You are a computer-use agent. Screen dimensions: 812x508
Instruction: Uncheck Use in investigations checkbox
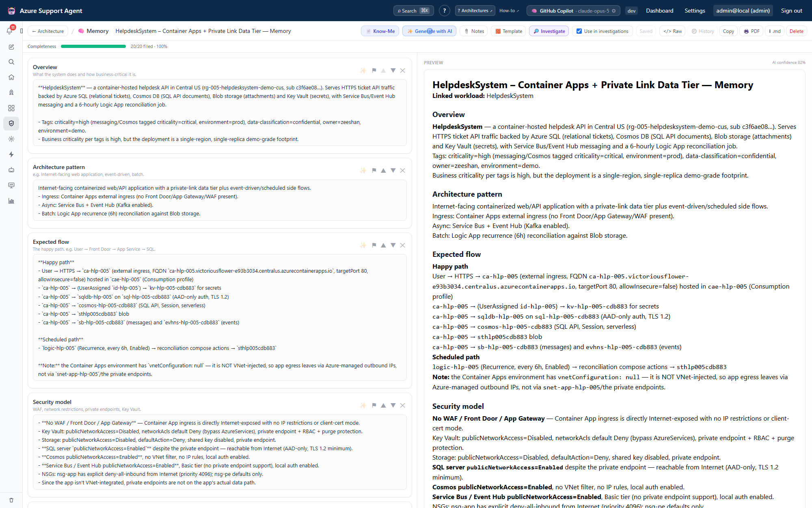click(x=579, y=31)
